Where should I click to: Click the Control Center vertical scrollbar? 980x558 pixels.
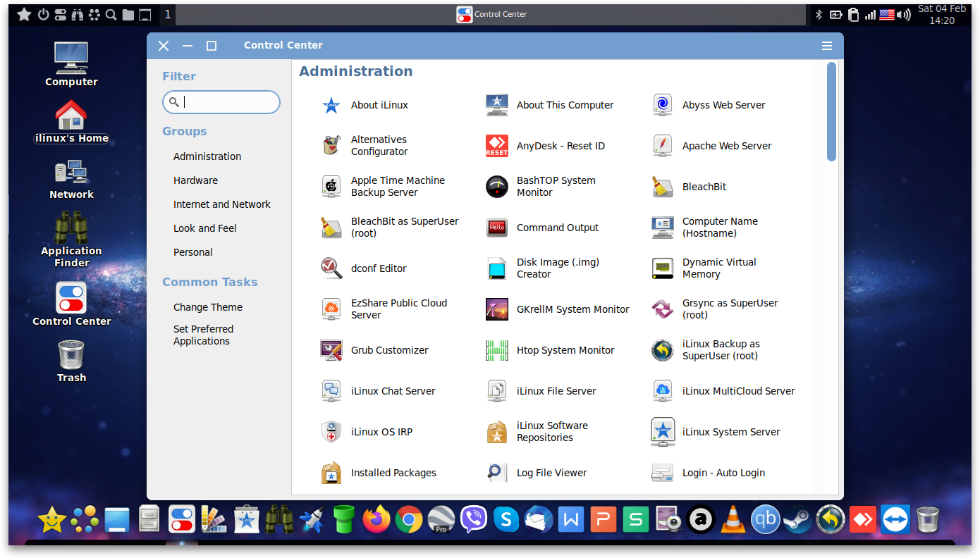(x=832, y=111)
